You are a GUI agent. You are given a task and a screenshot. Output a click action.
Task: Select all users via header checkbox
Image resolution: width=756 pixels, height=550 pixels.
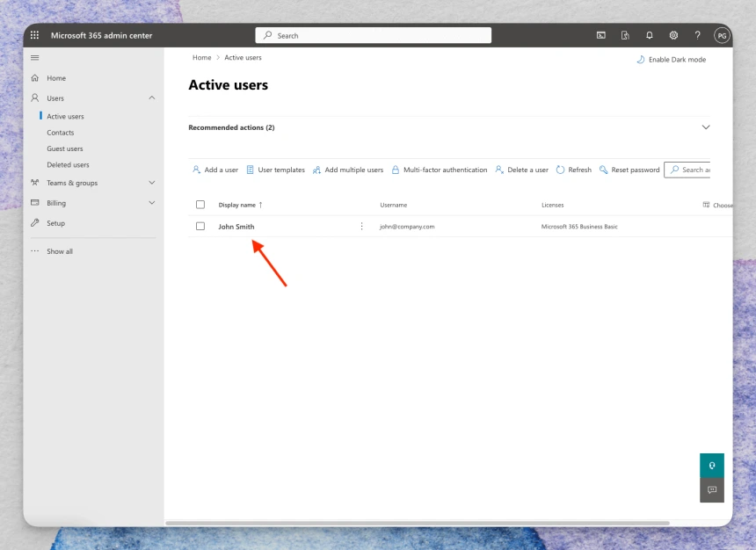200,204
